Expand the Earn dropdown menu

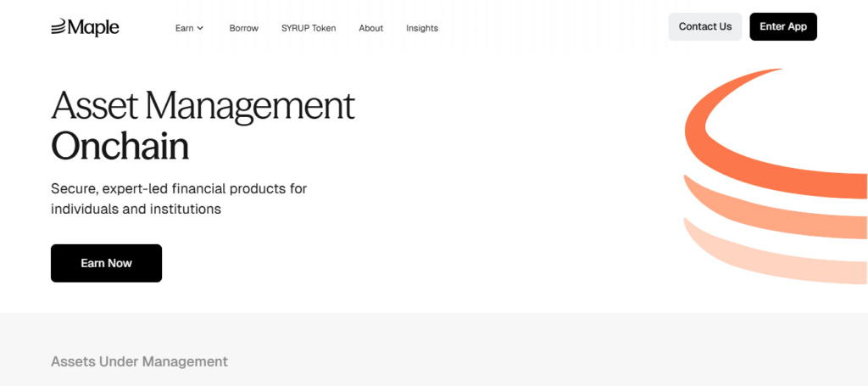pyautogui.click(x=189, y=28)
